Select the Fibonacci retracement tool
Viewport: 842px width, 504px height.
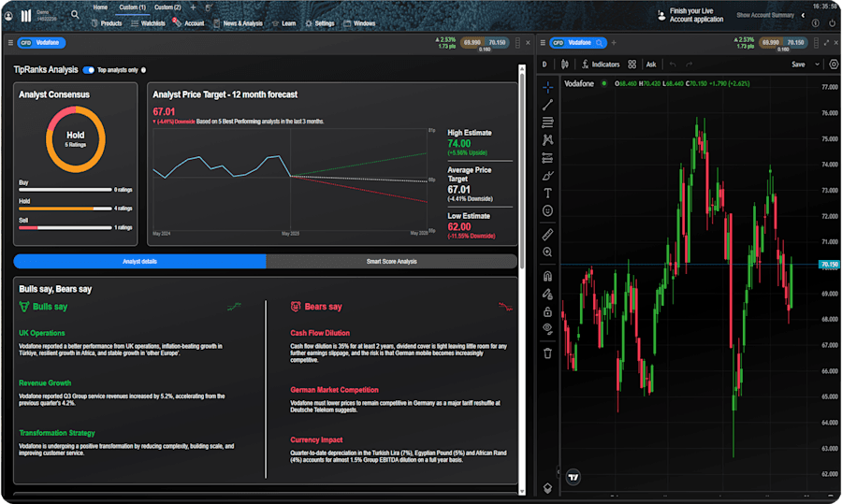(548, 122)
